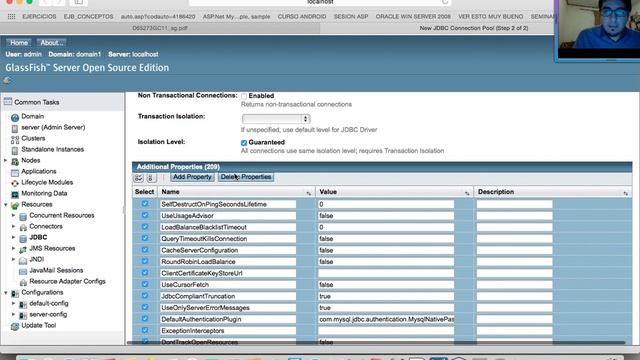Deselect the UseUsageAdvisor row checkbox
This screenshot has width=640, height=360.
(x=145, y=215)
